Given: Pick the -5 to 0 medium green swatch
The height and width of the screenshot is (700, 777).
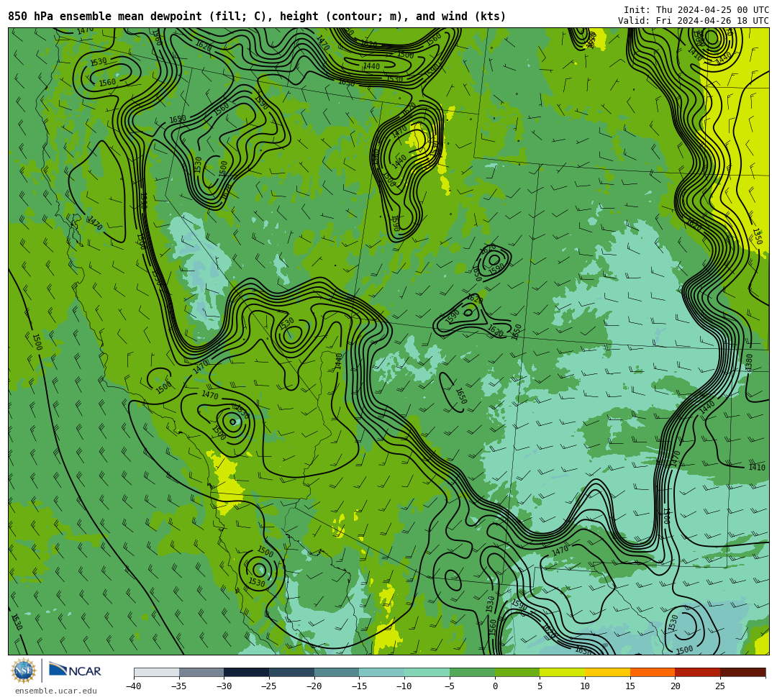Looking at the screenshot, I should [x=472, y=672].
